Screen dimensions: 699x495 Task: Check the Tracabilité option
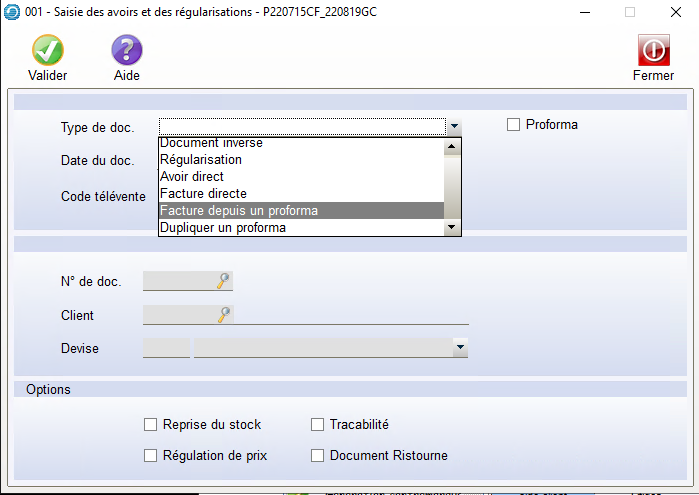pyautogui.click(x=318, y=425)
